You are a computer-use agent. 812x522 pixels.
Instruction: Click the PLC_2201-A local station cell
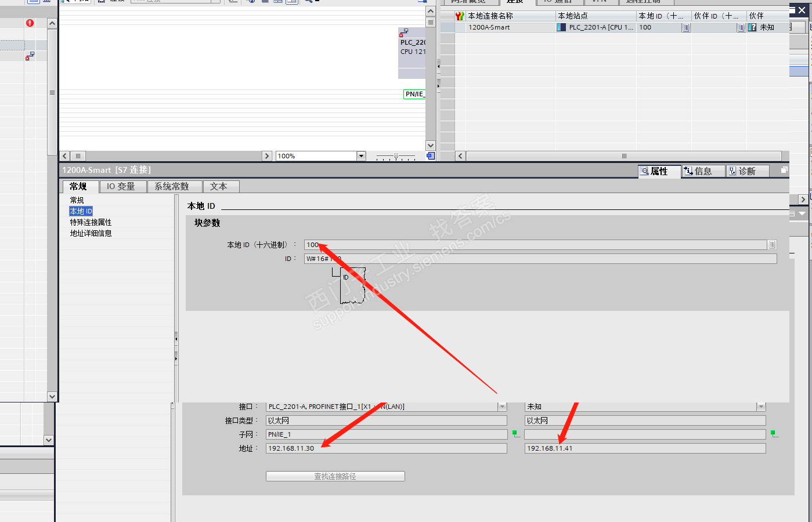(x=596, y=27)
